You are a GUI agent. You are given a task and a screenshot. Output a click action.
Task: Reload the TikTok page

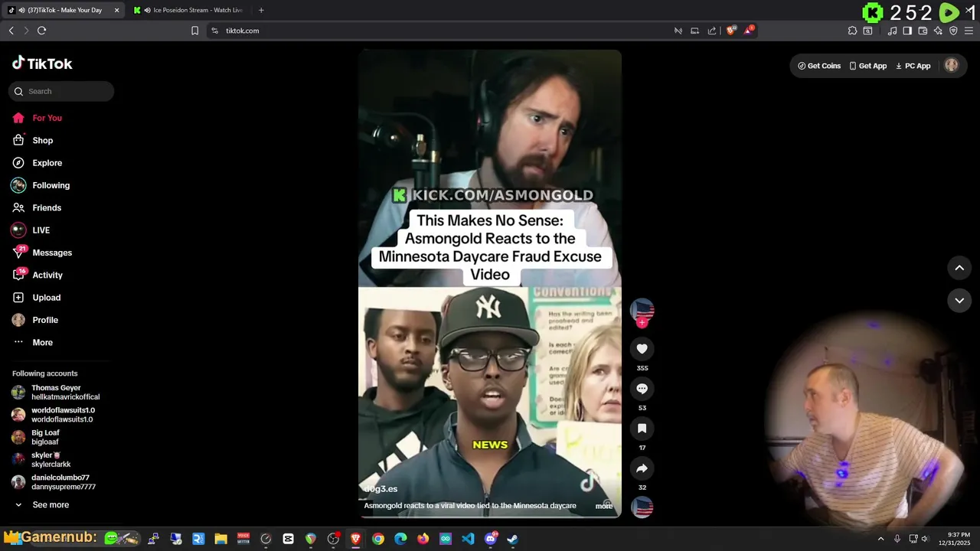tap(41, 31)
